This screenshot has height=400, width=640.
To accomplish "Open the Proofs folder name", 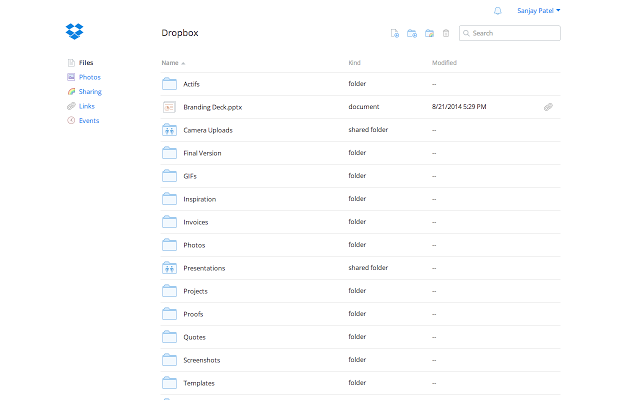I will [x=193, y=314].
